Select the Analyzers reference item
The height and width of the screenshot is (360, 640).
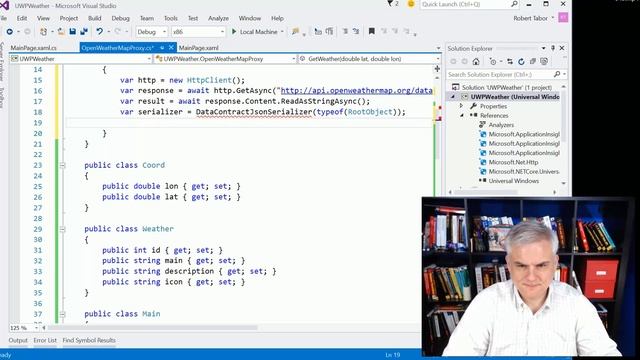click(x=501, y=125)
